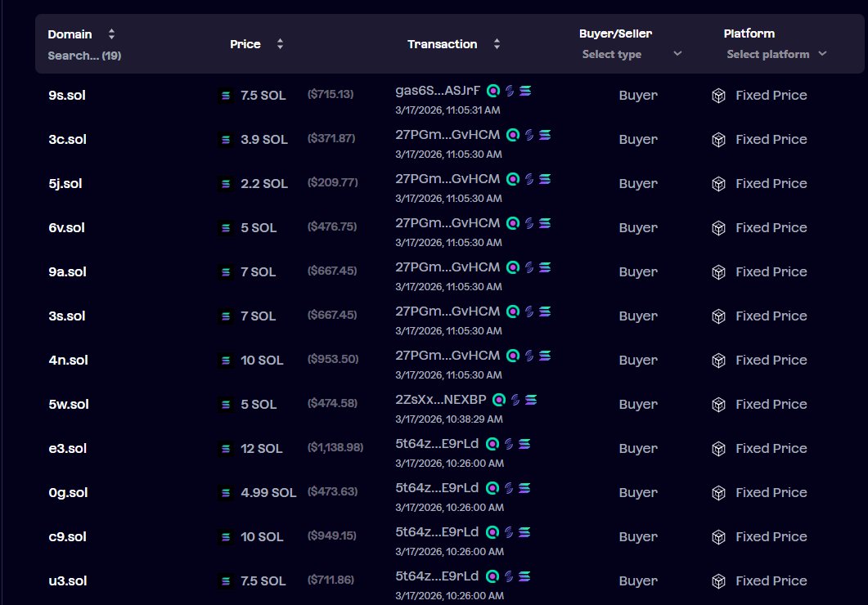Click Solana coin icon beside 12 SOL price
This screenshot has height=605, width=868.
pyautogui.click(x=226, y=449)
